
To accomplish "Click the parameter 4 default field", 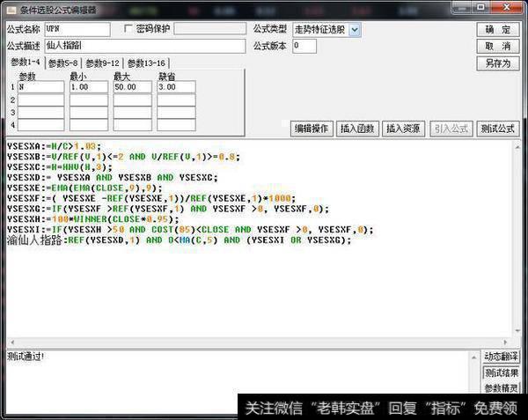I will click(x=176, y=125).
